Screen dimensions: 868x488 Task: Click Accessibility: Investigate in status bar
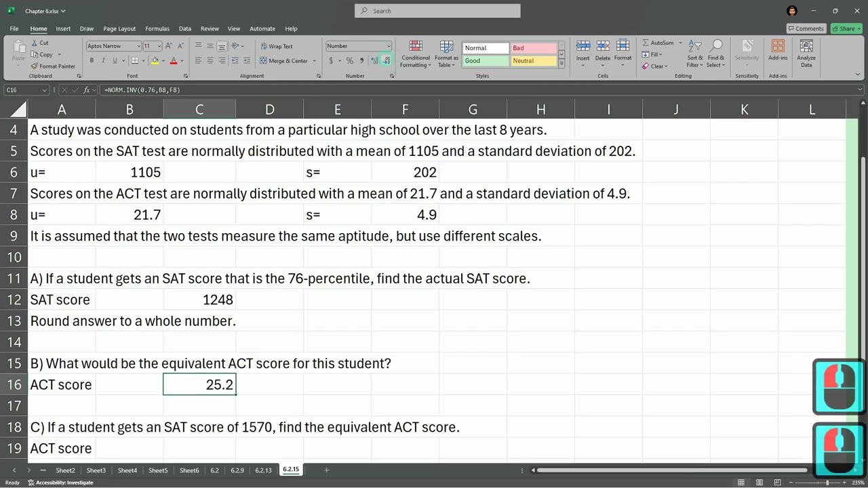tap(60, 483)
